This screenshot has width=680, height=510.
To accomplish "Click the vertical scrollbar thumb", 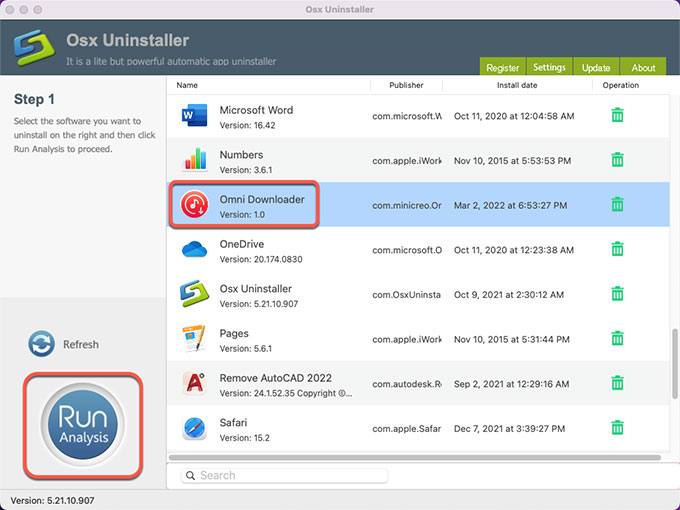I will [675, 363].
